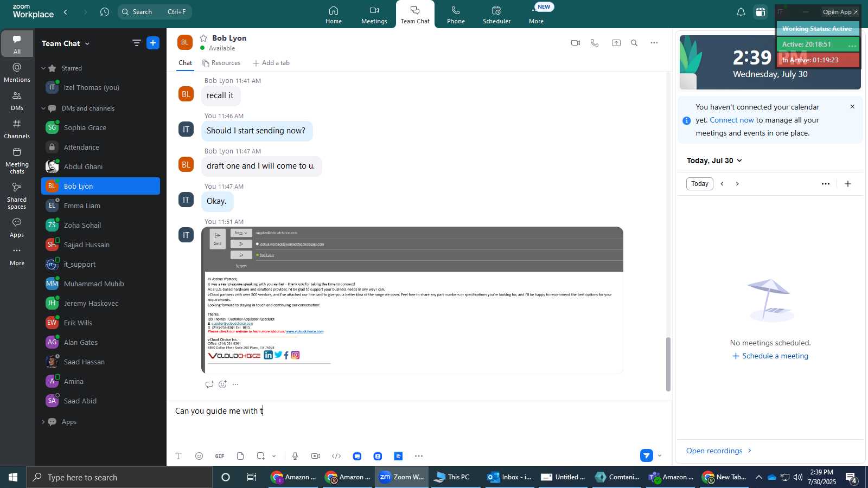The width and height of the screenshot is (868, 488).
Task: Expand the Apps section in chat list
Action: coord(43,422)
